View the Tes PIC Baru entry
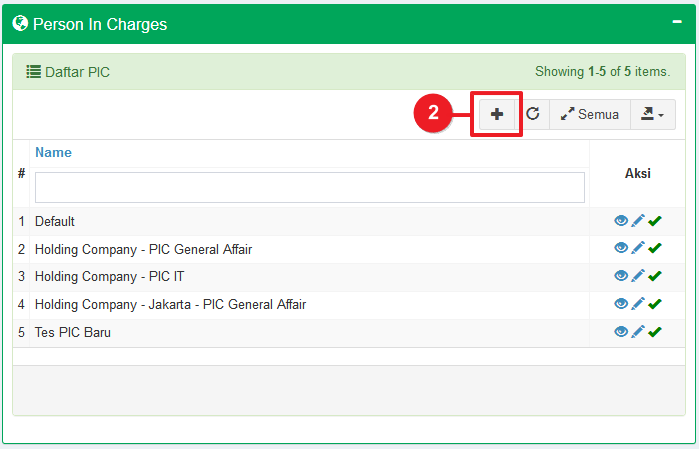Viewport: 699px width, 449px height. tap(621, 332)
